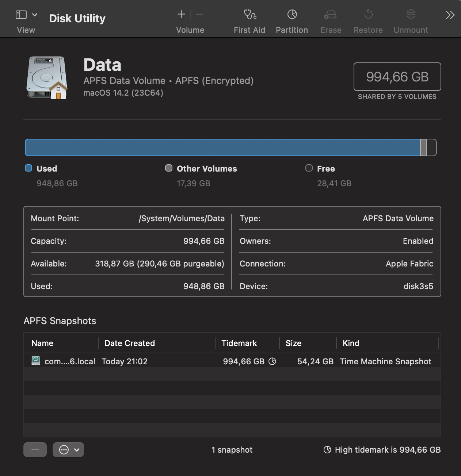
Task: Open the snapshot actions ellipsis menu
Action: tap(68, 450)
